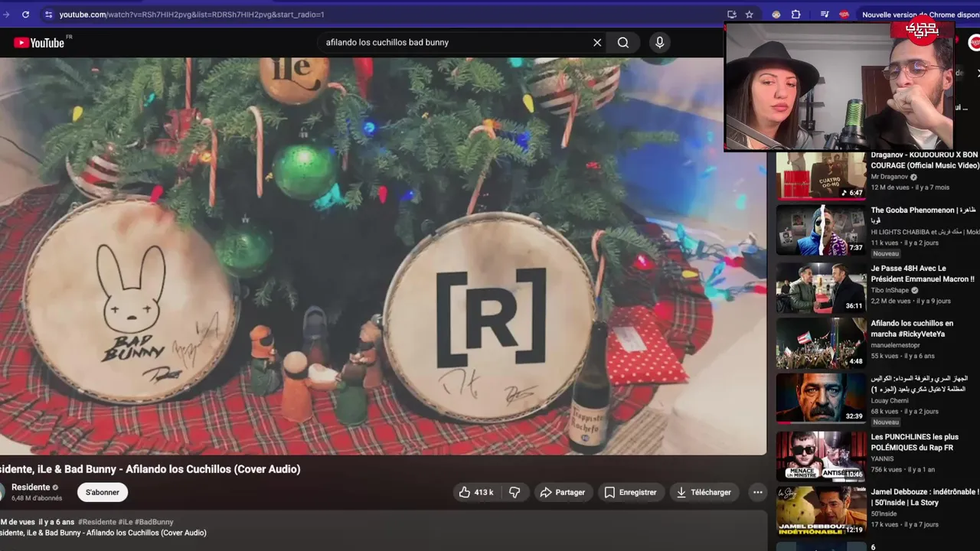
Task: Clear the search box with the X
Action: coord(597,43)
